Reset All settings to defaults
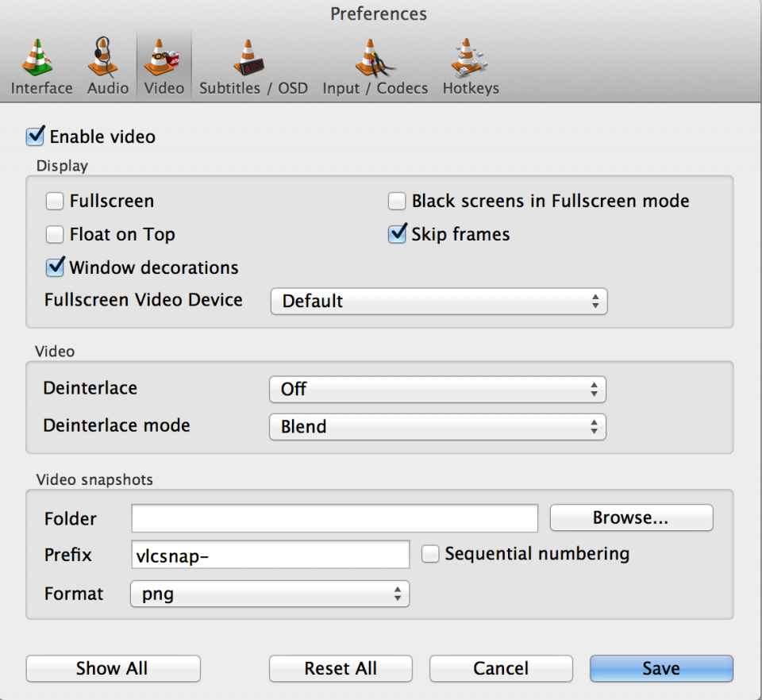The width and height of the screenshot is (762, 700). point(340,667)
